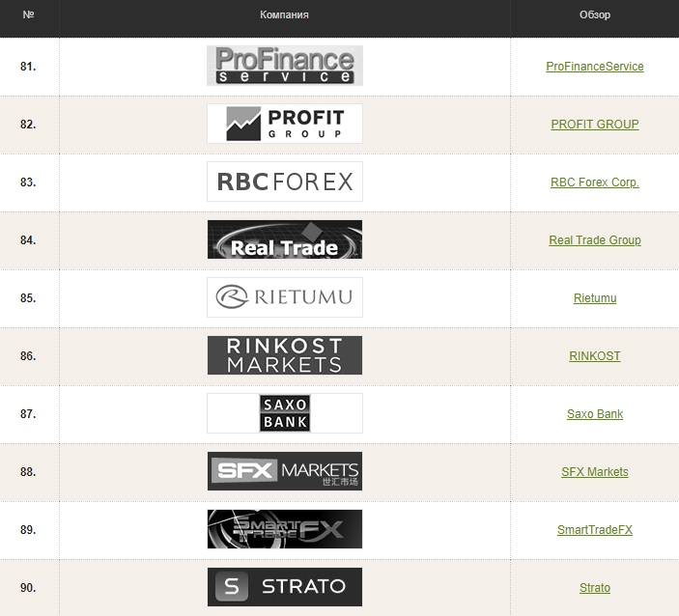
Task: Open RBC Forex Corp. review link
Action: tap(594, 182)
